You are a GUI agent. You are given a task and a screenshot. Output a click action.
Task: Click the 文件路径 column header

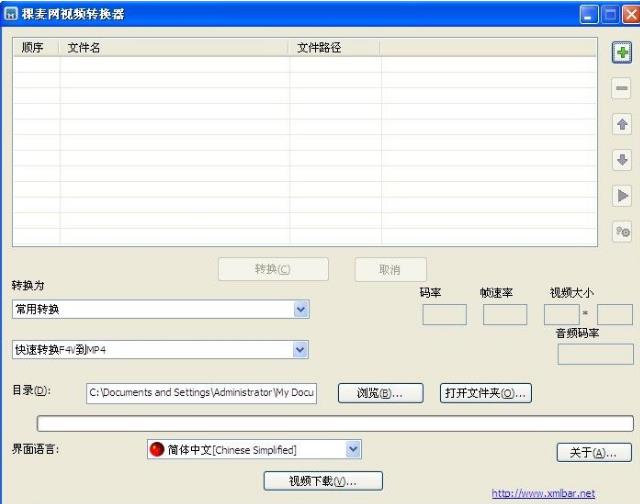(319, 47)
